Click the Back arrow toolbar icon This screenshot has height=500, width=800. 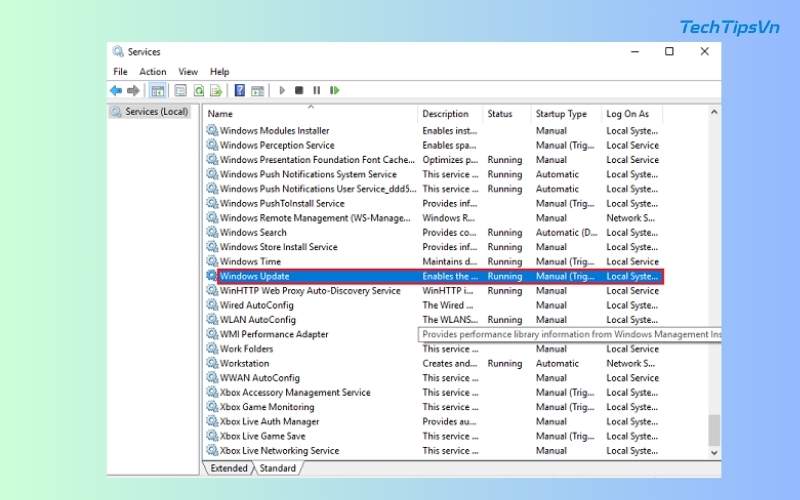(116, 91)
